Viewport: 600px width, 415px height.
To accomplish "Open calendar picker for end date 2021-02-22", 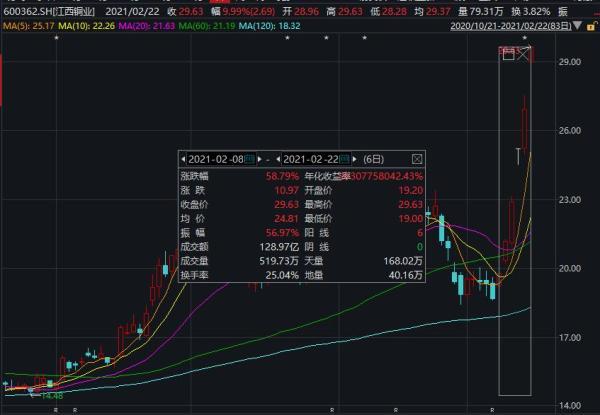I will coord(345,159).
